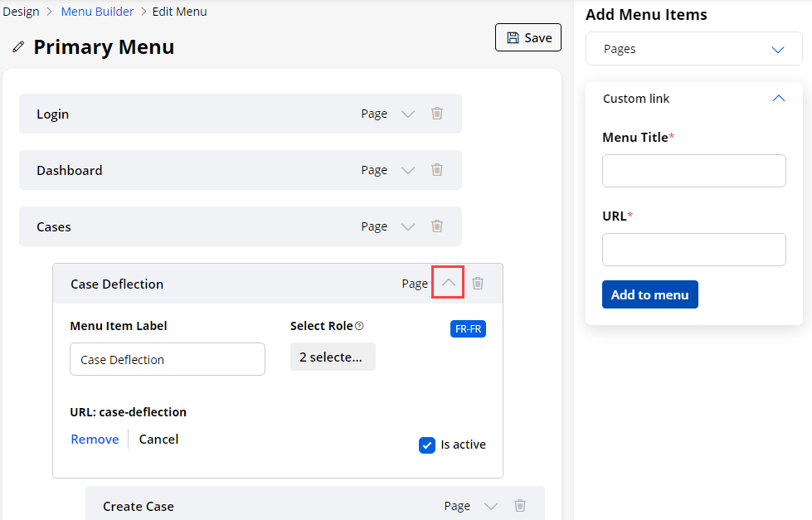
Task: Click trash icon on Create Case
Action: point(520,506)
